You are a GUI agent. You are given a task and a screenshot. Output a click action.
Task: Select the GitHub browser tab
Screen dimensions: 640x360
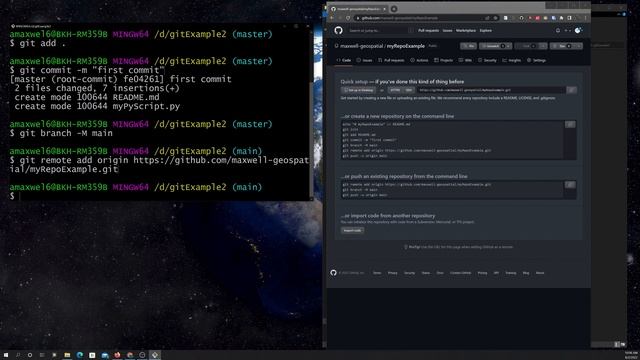(x=358, y=9)
